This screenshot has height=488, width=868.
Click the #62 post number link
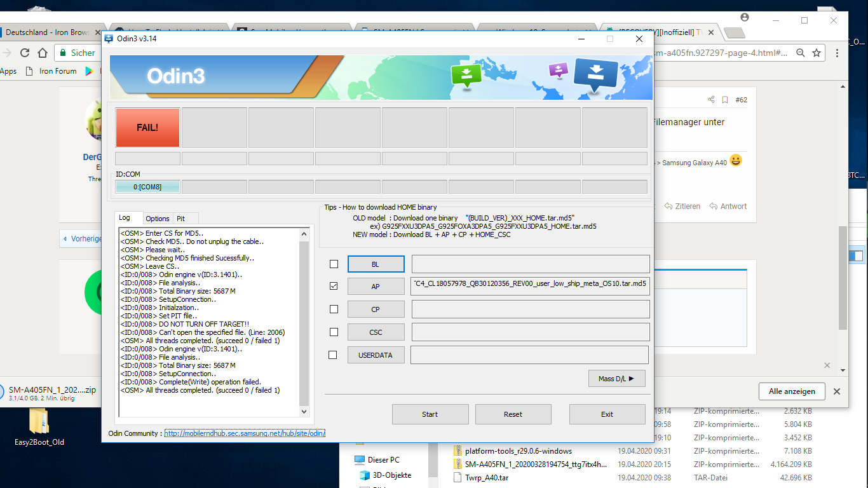click(741, 100)
